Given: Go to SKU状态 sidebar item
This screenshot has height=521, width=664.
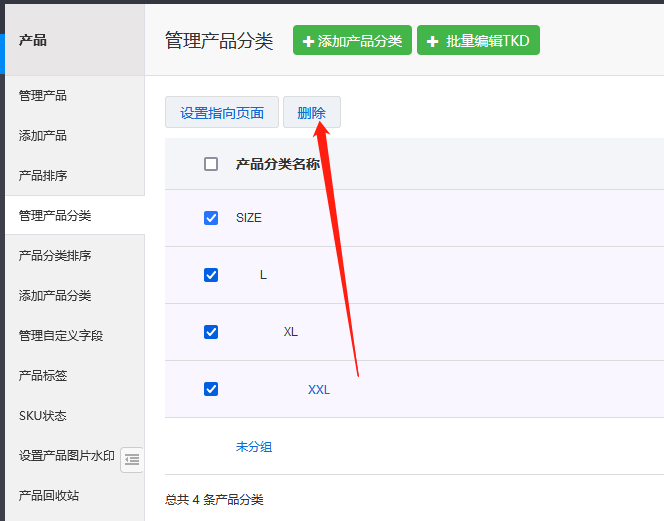Looking at the screenshot, I should coord(42,416).
